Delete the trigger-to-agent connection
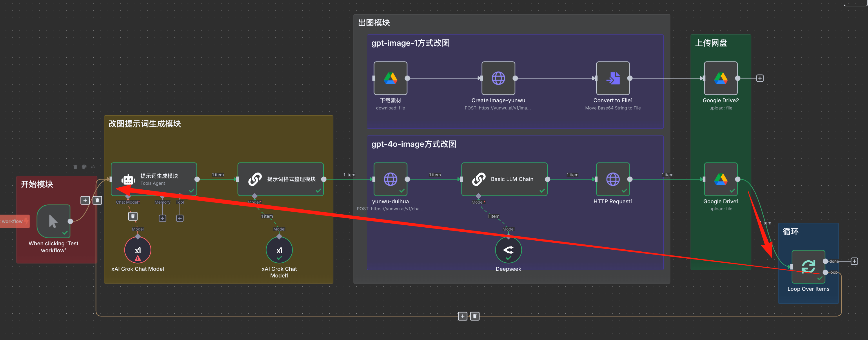Viewport: 868px width, 340px height. 97,200
